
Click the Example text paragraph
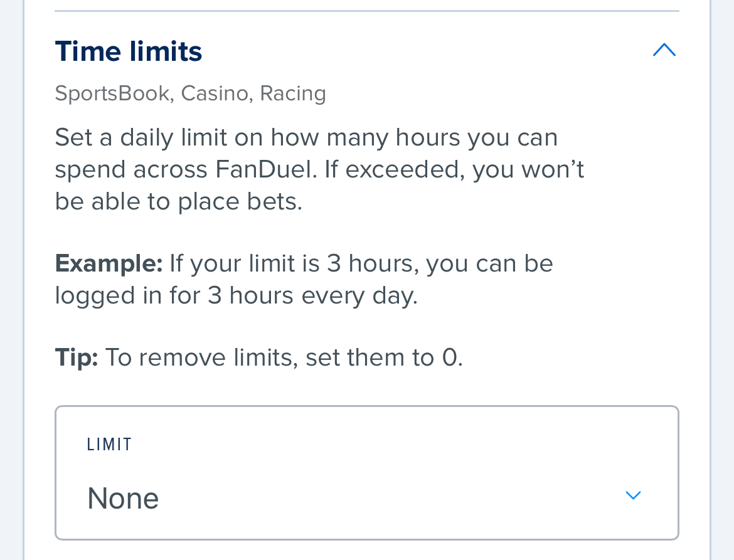pyautogui.click(x=304, y=278)
